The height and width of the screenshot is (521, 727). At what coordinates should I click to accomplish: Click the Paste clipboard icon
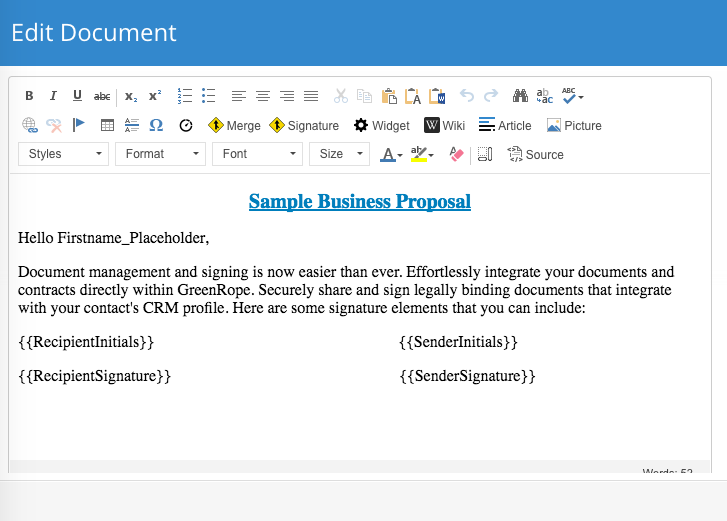389,96
